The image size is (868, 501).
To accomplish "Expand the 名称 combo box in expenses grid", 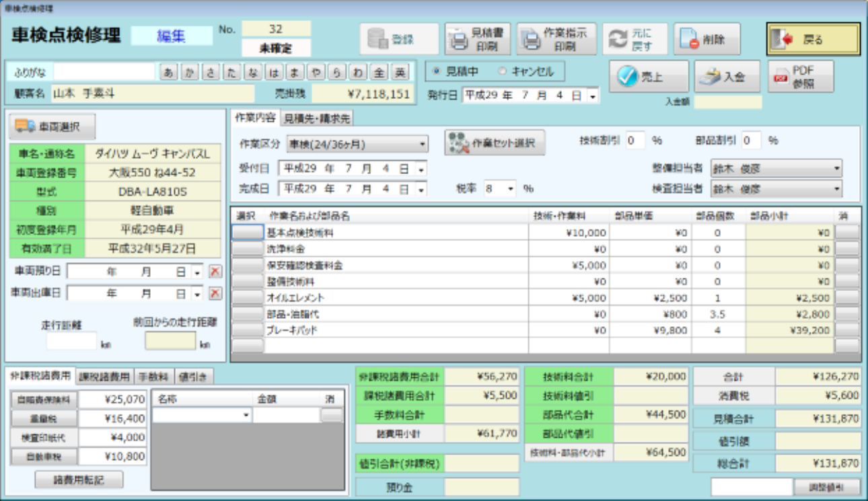I will pyautogui.click(x=247, y=416).
